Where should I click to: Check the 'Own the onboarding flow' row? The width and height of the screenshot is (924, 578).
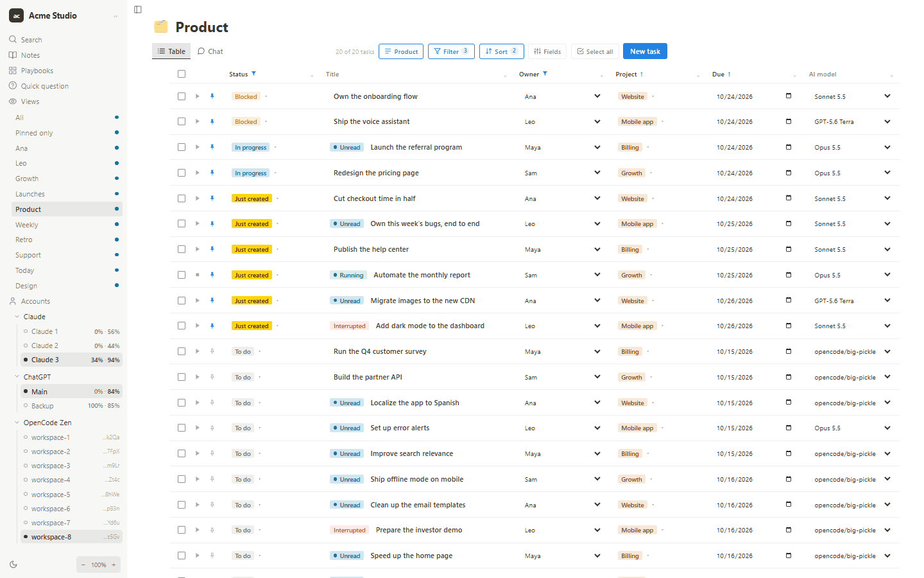(x=182, y=96)
